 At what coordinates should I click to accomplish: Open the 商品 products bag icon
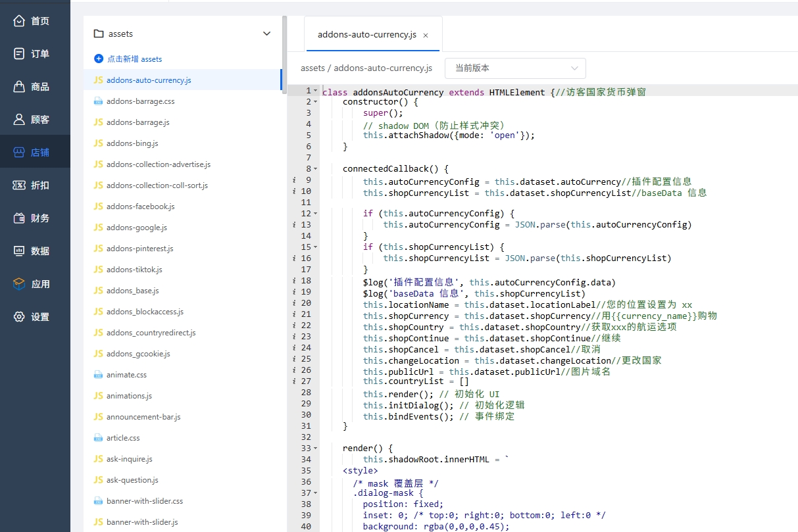tap(20, 87)
